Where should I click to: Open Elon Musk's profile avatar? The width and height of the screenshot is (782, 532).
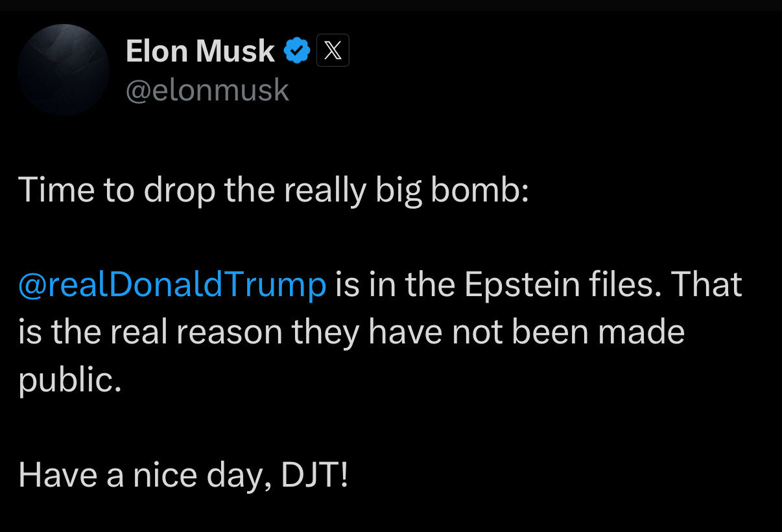click(x=64, y=69)
